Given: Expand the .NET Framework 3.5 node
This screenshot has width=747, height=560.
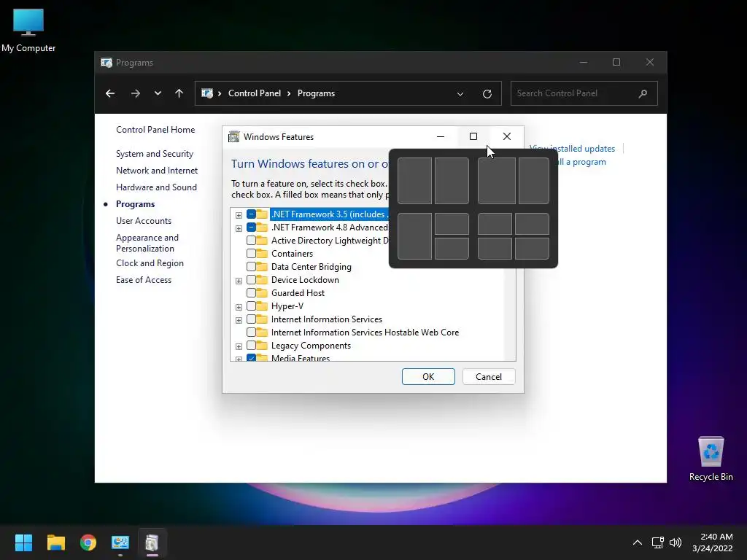Looking at the screenshot, I should 239,215.
